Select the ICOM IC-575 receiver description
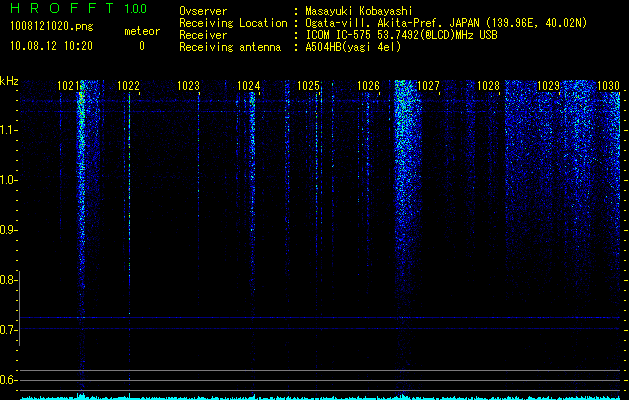The height and width of the screenshot is (400, 629). (x=402, y=35)
